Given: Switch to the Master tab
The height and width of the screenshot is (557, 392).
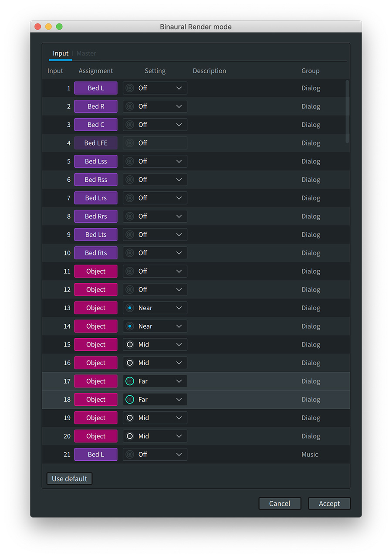Looking at the screenshot, I should (x=86, y=53).
